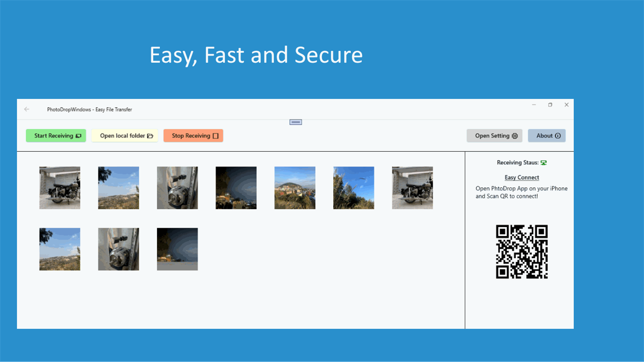Click the stop square icon on Stop Receiving
The height and width of the screenshot is (362, 644).
215,136
